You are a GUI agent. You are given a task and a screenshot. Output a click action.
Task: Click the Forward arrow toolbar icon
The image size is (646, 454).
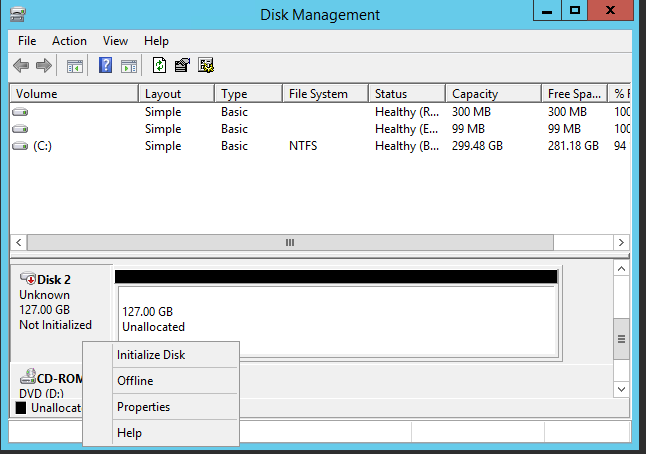(x=44, y=66)
